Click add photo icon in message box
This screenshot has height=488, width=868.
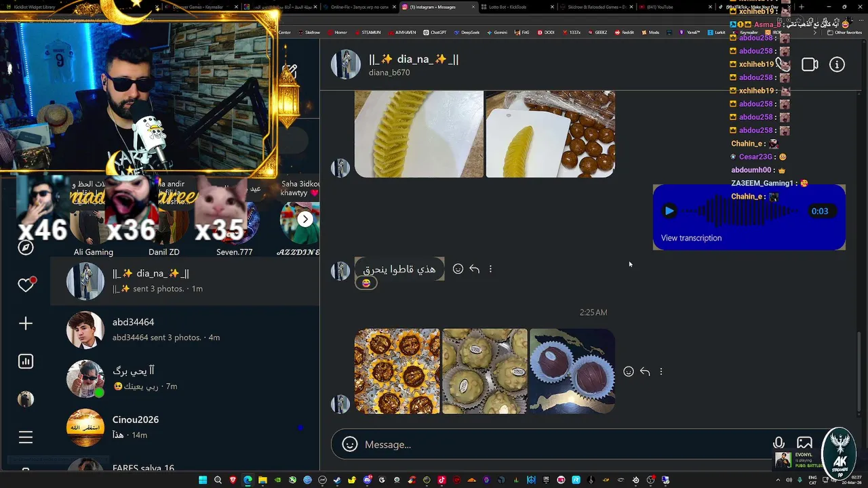click(x=804, y=443)
